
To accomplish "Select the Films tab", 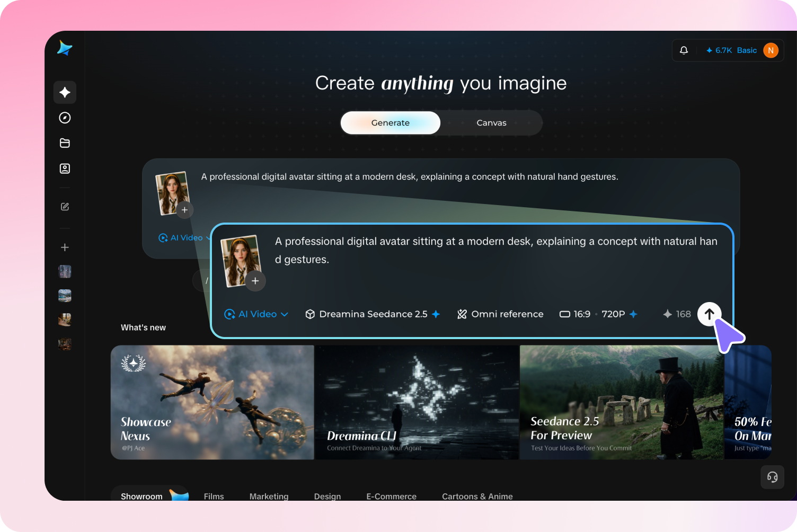I will click(x=214, y=496).
